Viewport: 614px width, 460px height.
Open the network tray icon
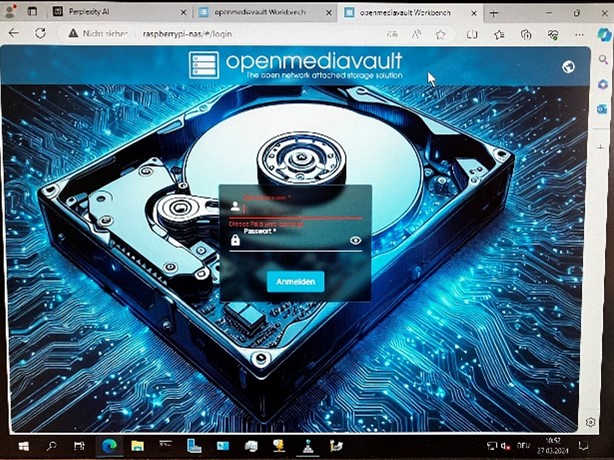click(x=491, y=446)
